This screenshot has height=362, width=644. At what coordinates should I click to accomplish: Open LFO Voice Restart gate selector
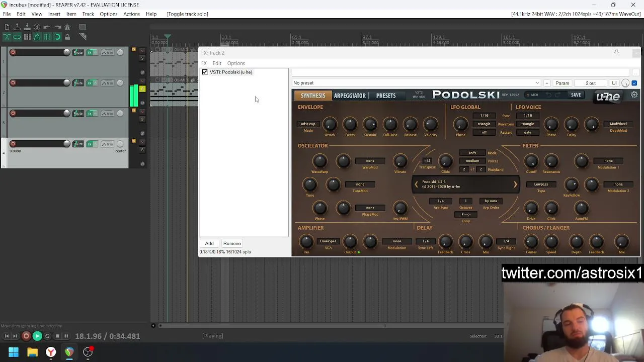(528, 132)
